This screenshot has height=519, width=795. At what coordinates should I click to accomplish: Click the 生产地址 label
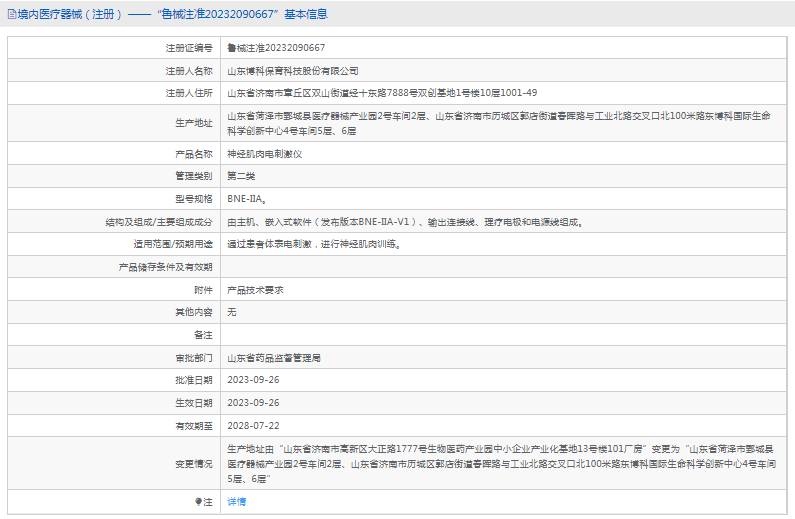pyautogui.click(x=194, y=123)
